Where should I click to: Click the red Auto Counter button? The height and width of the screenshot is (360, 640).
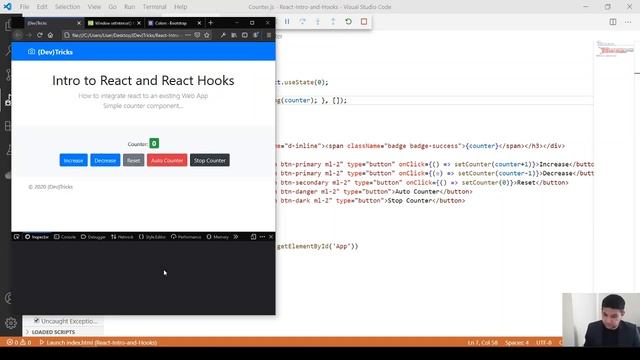tap(167, 160)
